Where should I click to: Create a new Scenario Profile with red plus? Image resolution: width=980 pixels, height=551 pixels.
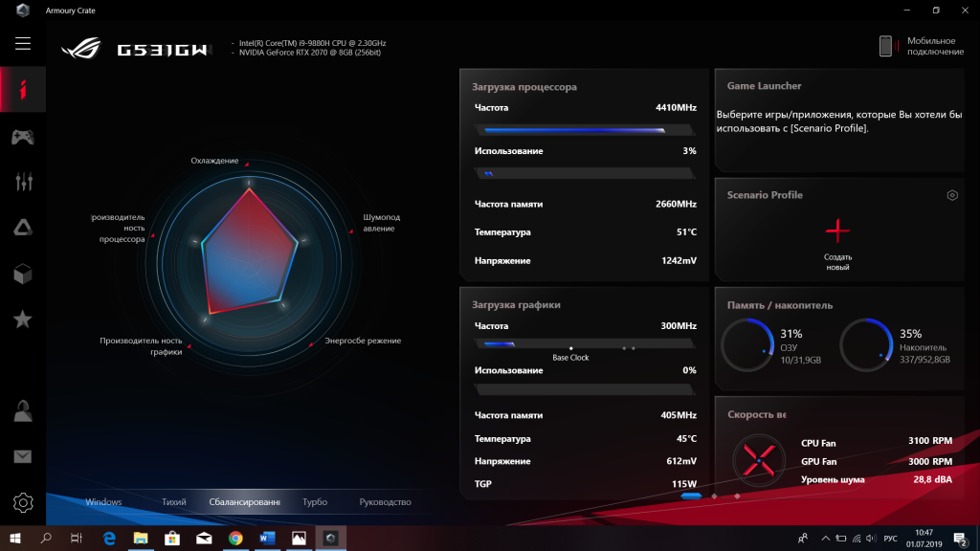(837, 231)
